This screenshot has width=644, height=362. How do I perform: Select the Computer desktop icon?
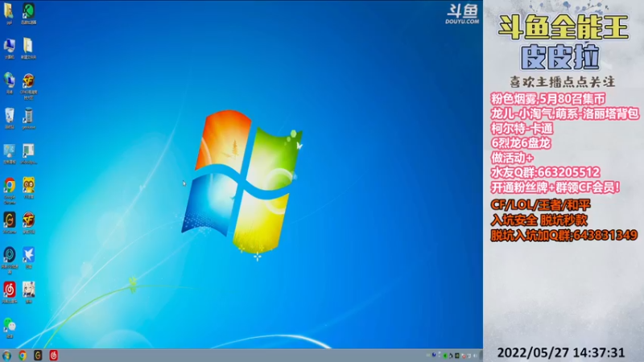9,49
